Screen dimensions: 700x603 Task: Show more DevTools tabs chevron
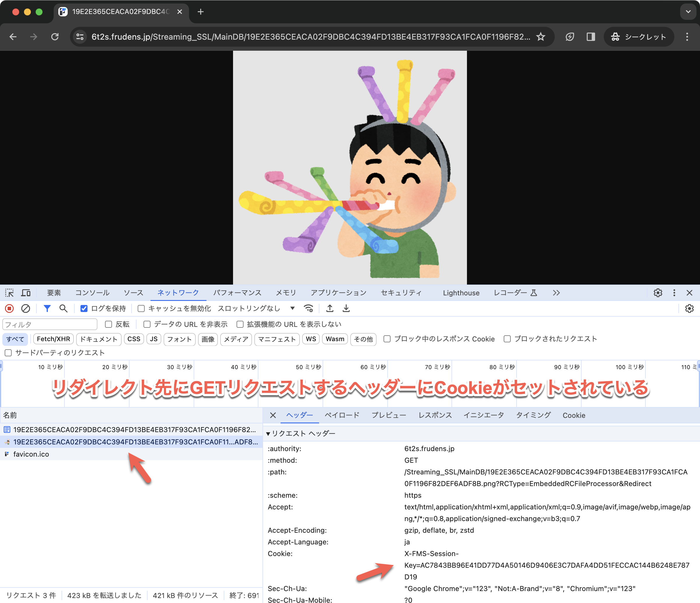pyautogui.click(x=556, y=293)
